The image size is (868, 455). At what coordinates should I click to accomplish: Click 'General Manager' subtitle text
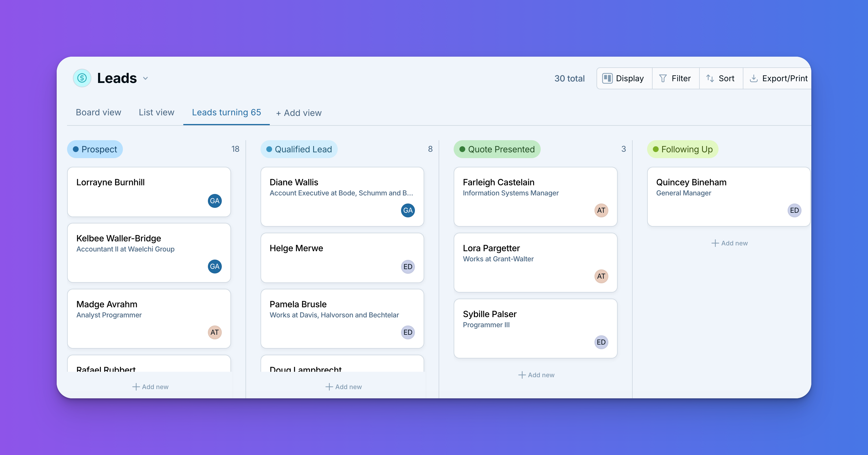[683, 193]
